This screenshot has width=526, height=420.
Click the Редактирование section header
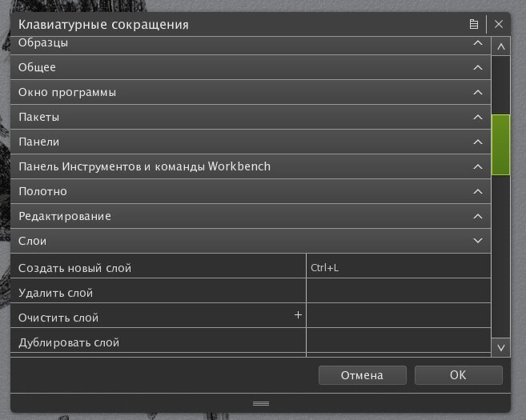click(x=251, y=217)
